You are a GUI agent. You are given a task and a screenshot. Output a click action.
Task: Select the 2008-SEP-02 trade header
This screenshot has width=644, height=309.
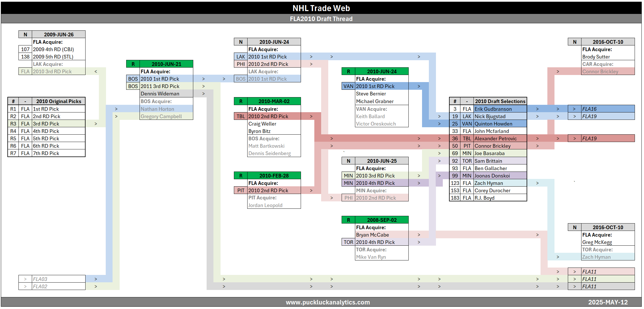tap(381, 220)
